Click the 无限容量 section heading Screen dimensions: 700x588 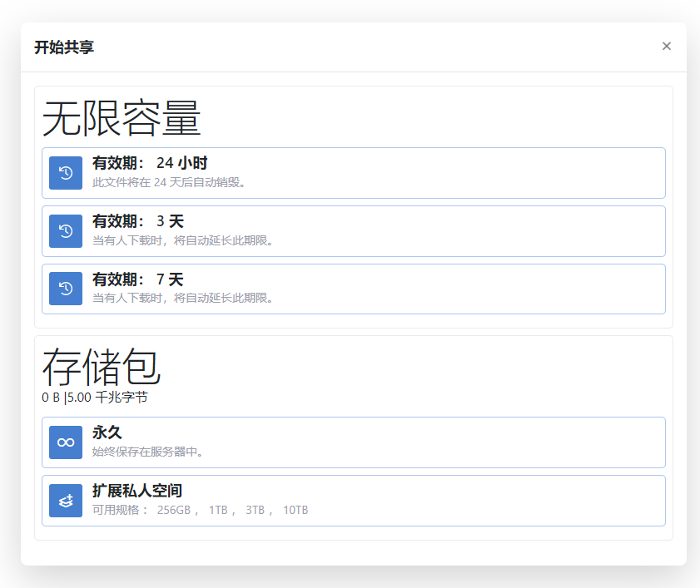[x=121, y=118]
